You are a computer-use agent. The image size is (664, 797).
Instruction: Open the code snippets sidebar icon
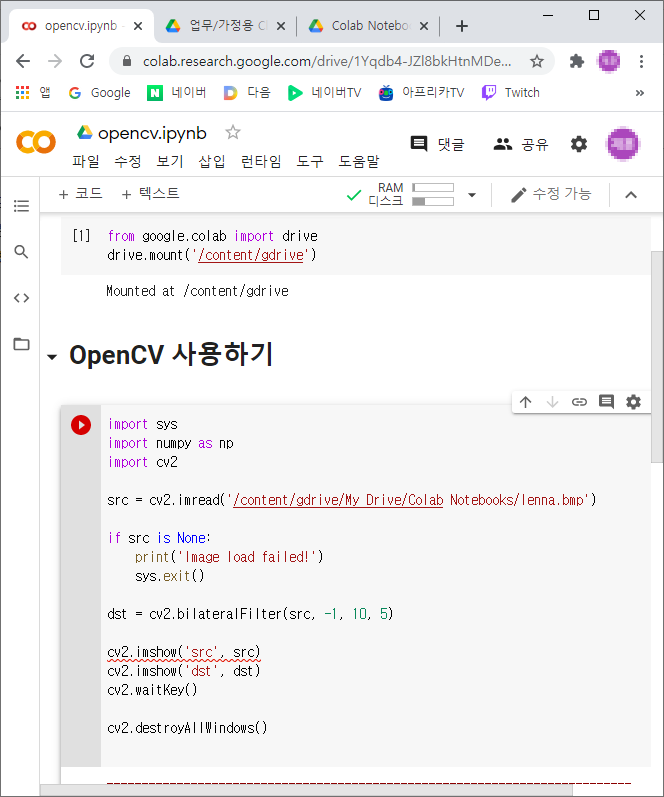coord(21,298)
